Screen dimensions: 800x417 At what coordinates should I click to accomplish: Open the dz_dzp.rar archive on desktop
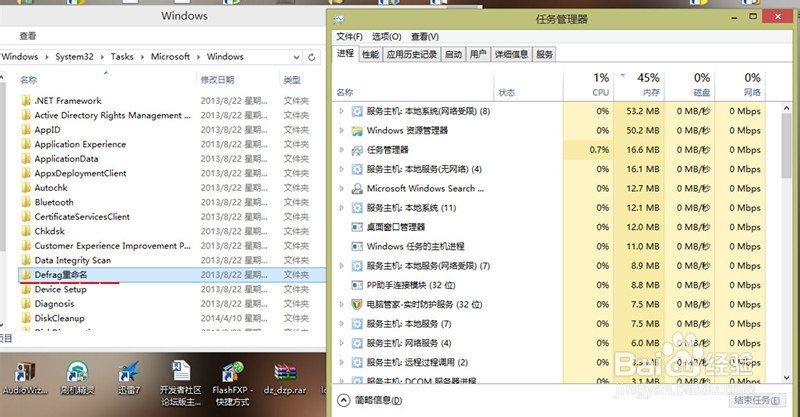(x=285, y=379)
